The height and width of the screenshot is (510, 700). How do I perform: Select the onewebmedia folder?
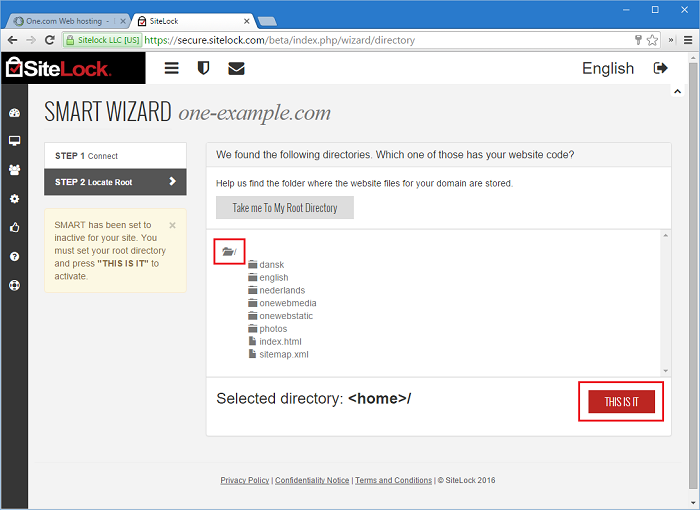pos(282,303)
